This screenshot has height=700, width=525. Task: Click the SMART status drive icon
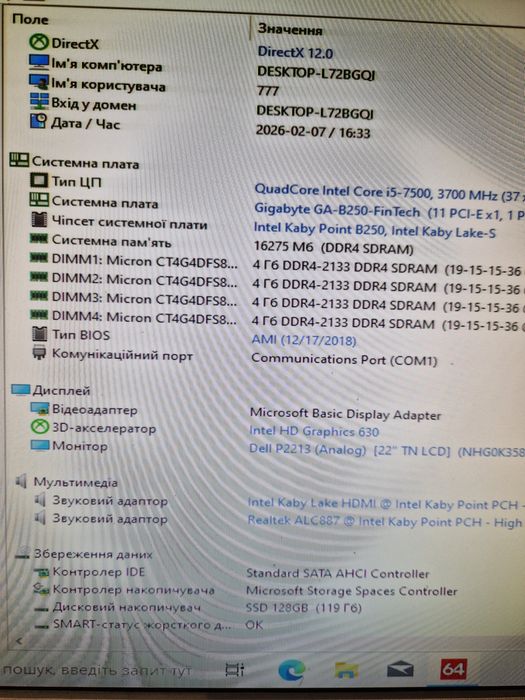(x=42, y=626)
